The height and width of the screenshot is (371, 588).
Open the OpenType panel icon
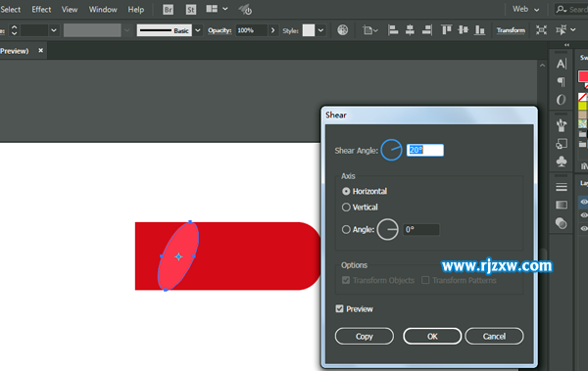(562, 100)
